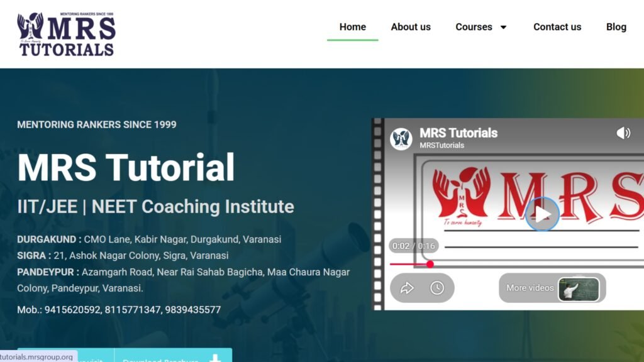Screen dimensions: 644x362
Task: Click the 0:02 / 0:16 time display
Action: pos(413,246)
